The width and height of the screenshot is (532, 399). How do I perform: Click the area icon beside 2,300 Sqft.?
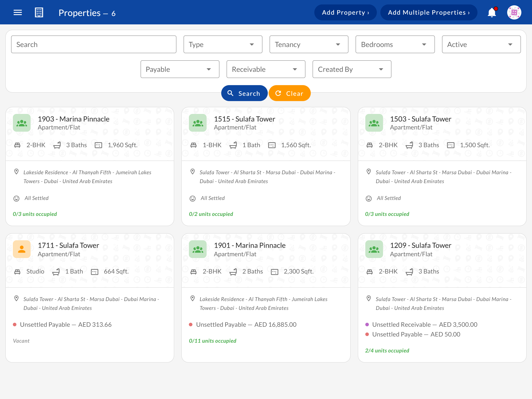(x=274, y=272)
